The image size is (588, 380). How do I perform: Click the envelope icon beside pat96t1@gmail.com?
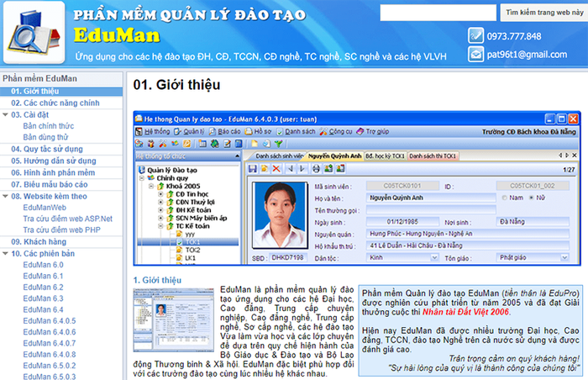[x=475, y=54]
